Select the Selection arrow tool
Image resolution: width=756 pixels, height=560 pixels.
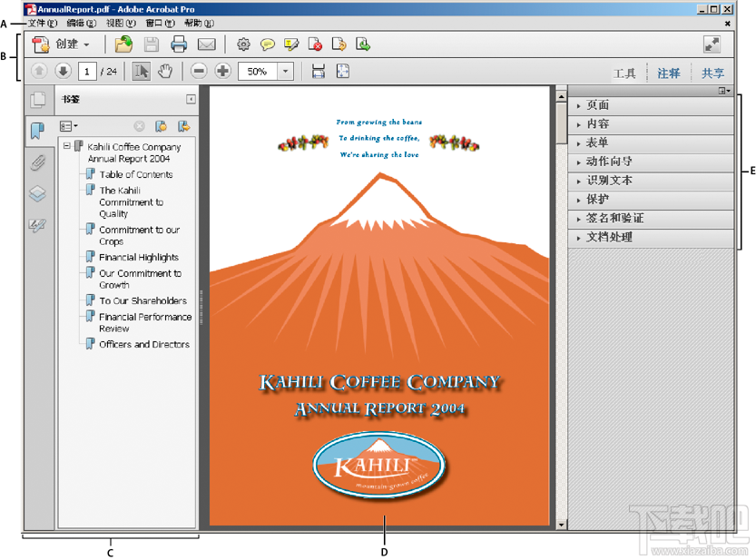click(x=142, y=71)
